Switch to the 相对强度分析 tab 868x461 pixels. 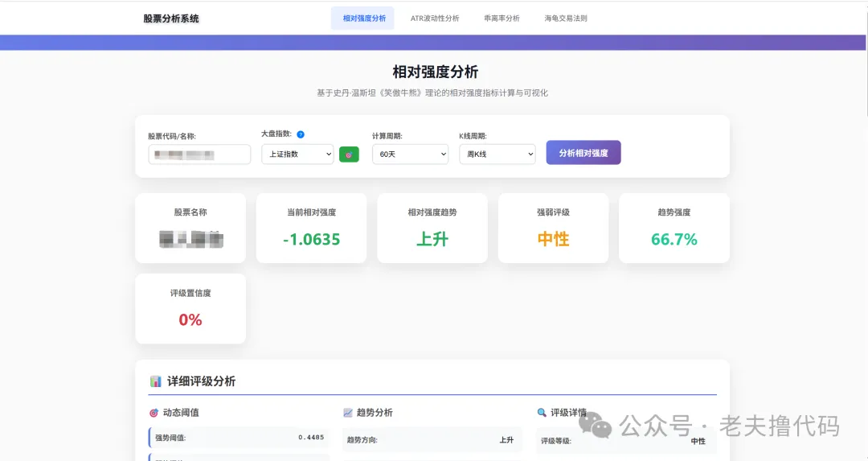pos(364,19)
